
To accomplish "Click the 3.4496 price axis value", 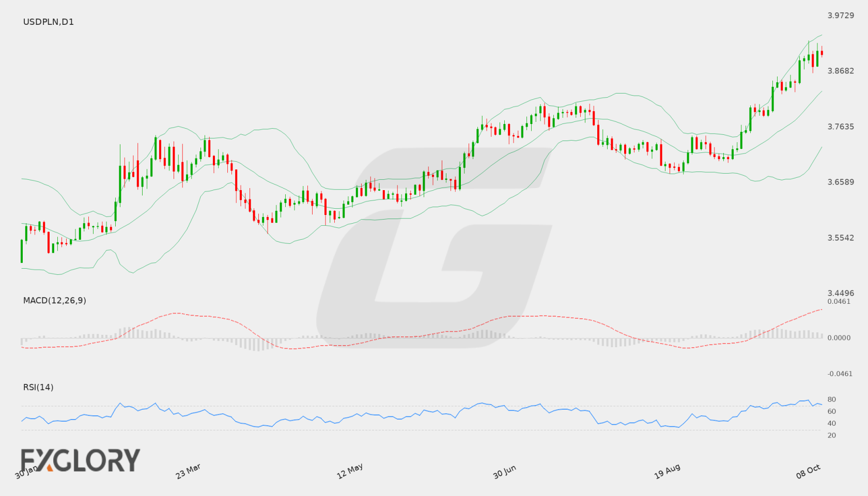I will click(841, 293).
